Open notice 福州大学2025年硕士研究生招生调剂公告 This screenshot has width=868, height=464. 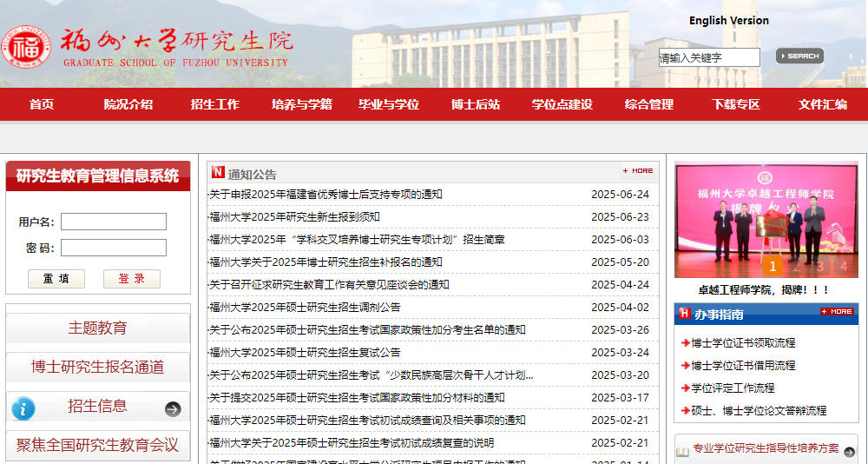click(x=305, y=308)
